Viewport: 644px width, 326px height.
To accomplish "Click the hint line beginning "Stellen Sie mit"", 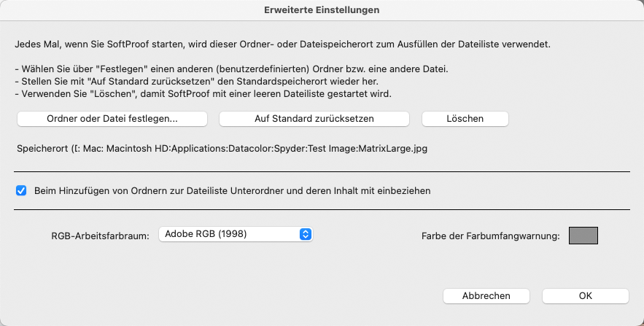I will point(196,81).
